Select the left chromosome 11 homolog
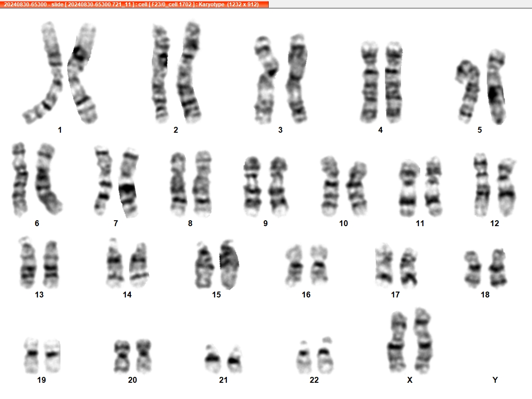Image resolution: width=532 pixels, height=399 pixels. point(408,188)
